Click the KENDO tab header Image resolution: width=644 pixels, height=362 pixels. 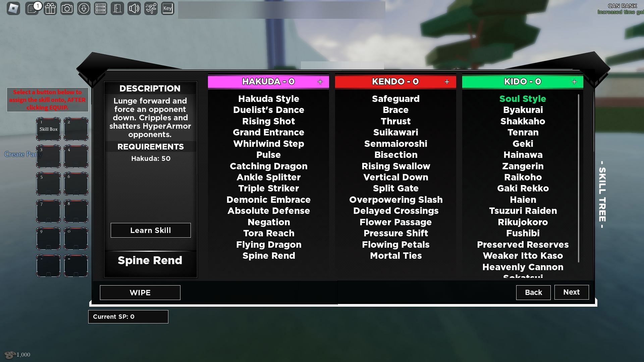(395, 81)
